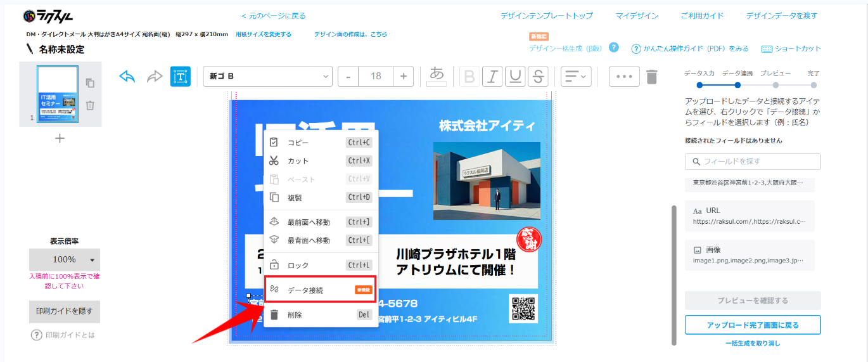
Task: Click the フィールドを探す search field
Action: (753, 162)
